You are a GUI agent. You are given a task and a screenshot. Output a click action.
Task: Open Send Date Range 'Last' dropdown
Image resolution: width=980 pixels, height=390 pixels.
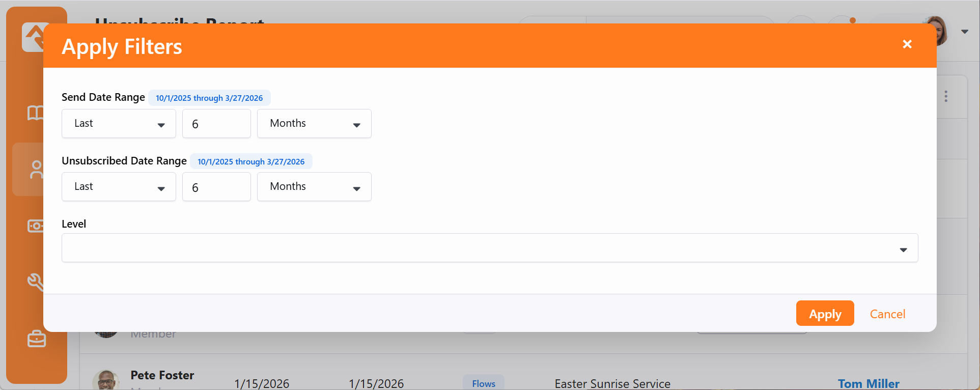tap(119, 124)
